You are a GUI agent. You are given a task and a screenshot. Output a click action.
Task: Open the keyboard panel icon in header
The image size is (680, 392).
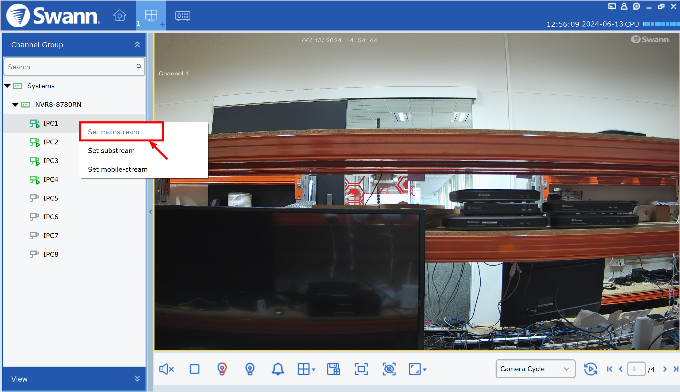coord(182,16)
